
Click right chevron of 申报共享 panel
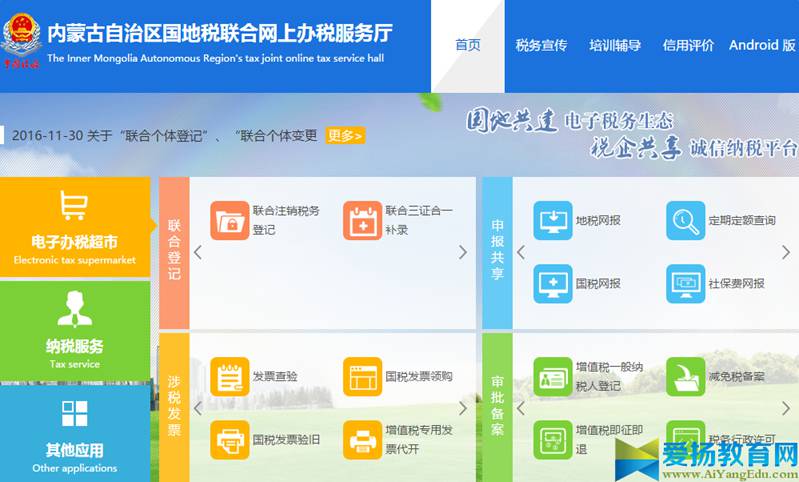click(786, 252)
